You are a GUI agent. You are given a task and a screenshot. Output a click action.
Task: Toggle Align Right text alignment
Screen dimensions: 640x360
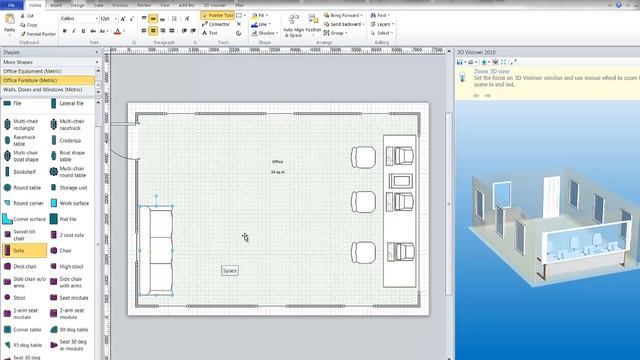(162, 31)
